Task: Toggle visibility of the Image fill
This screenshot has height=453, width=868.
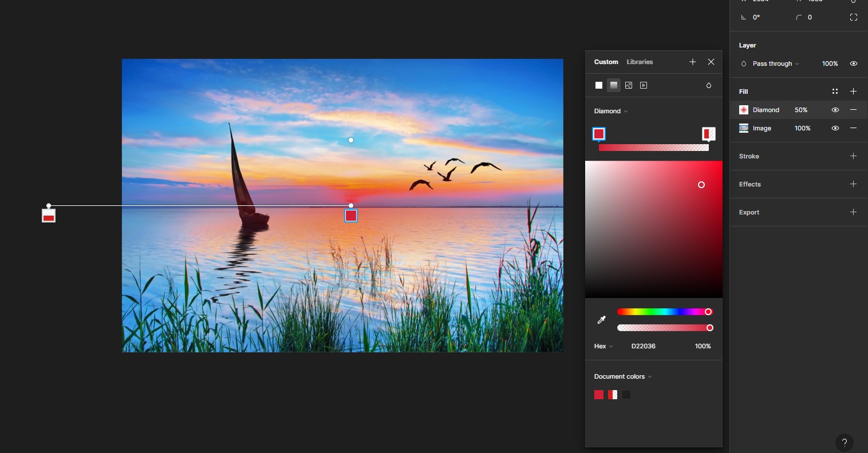Action: click(x=835, y=128)
